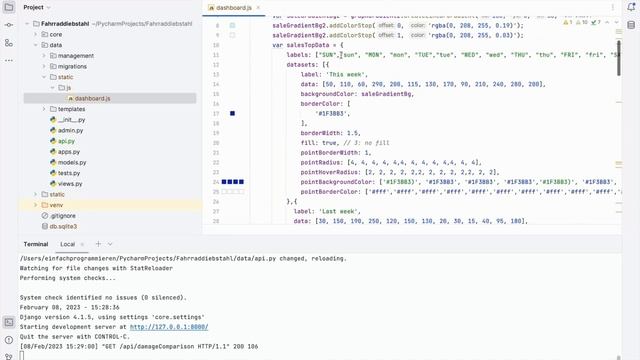Click the editor vertical scrollbar thumb
The height and width of the screenshot is (360, 640).
[619, 58]
